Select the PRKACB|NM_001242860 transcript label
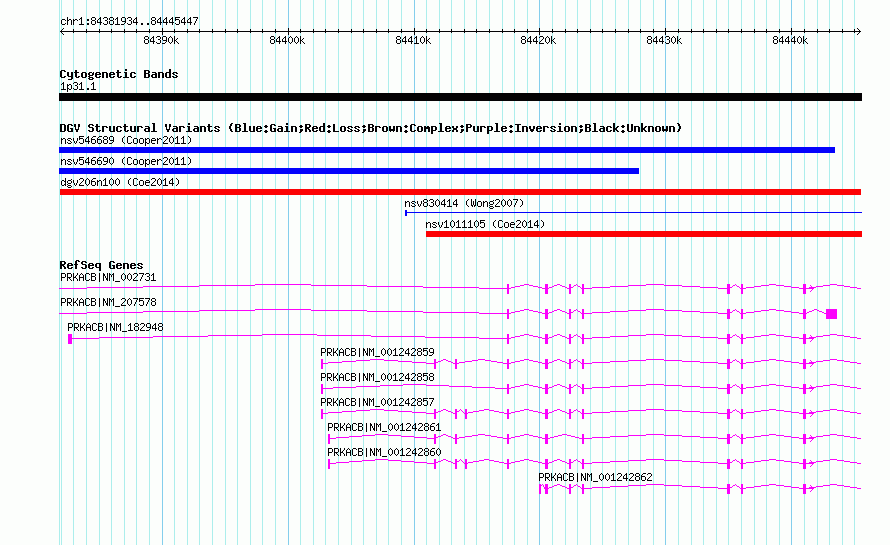This screenshot has height=545, width=890. click(384, 452)
